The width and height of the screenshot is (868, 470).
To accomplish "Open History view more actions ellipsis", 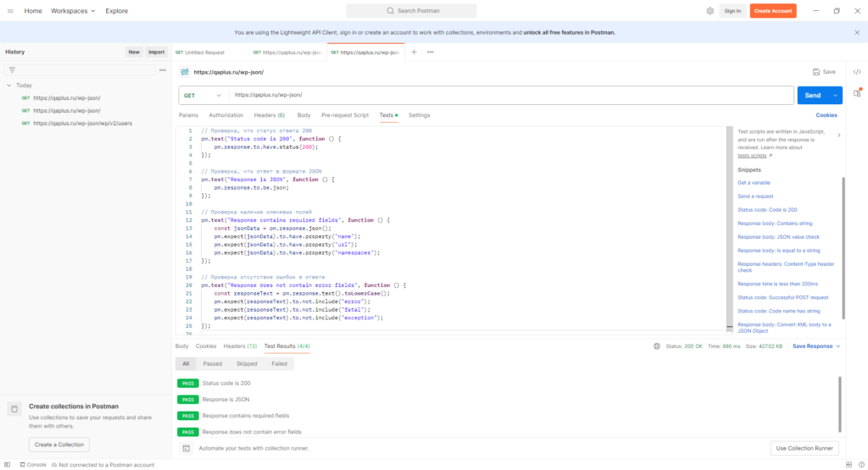I will pyautogui.click(x=162, y=69).
